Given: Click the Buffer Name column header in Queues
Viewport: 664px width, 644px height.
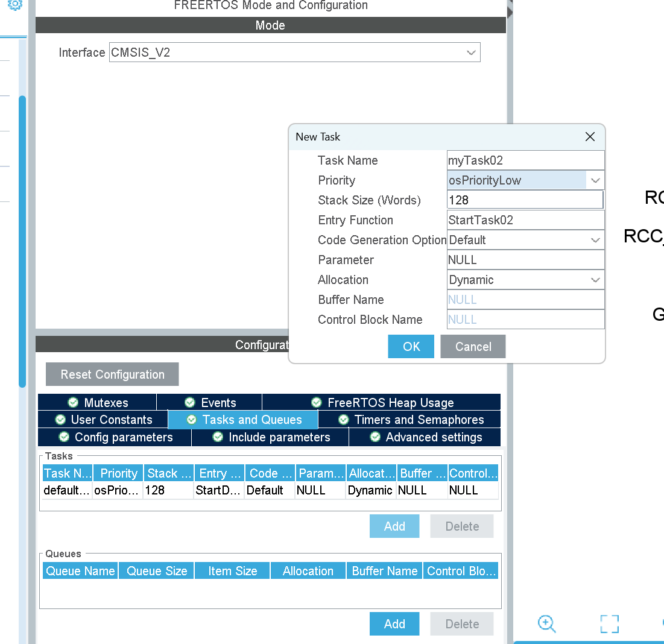Looking at the screenshot, I should click(385, 571).
